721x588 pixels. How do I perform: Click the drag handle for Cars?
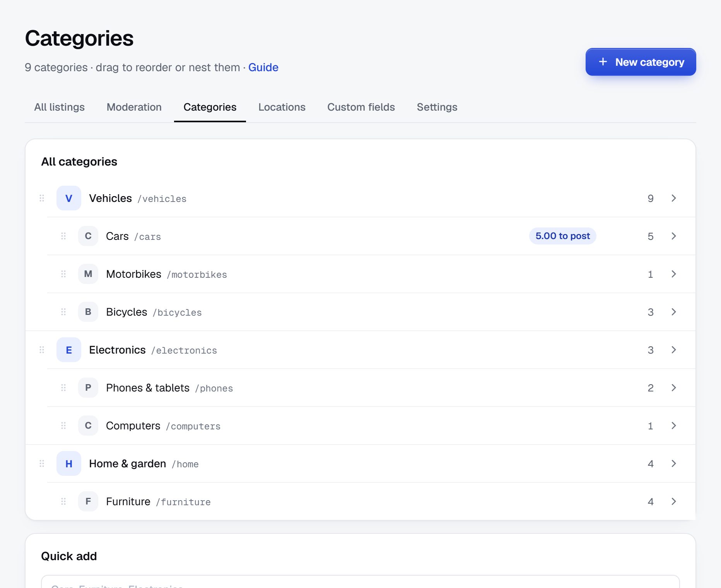click(x=63, y=236)
